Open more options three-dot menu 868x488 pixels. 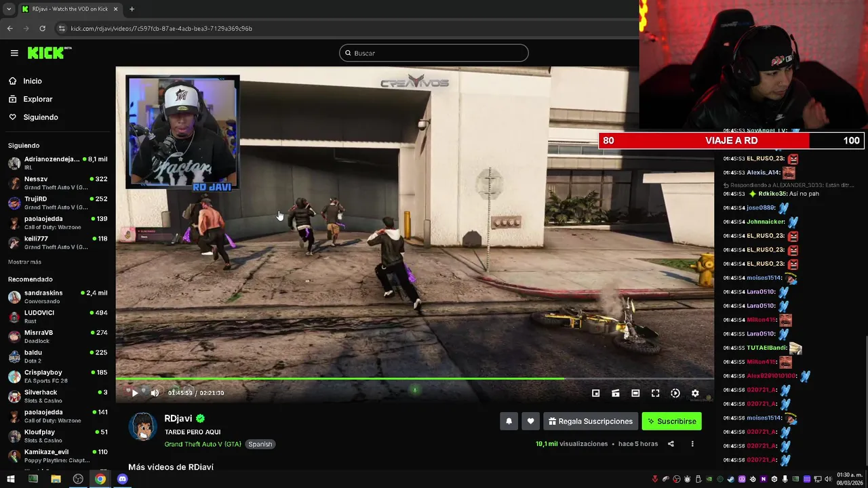[692, 444]
